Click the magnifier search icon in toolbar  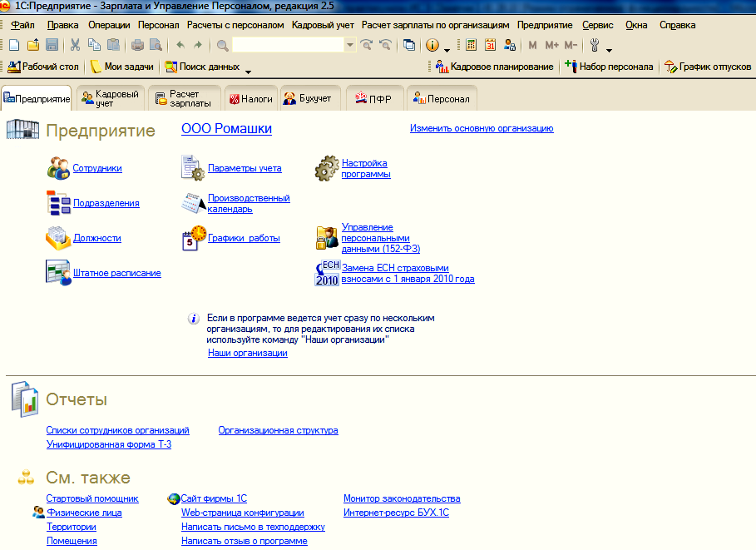pyautogui.click(x=222, y=46)
